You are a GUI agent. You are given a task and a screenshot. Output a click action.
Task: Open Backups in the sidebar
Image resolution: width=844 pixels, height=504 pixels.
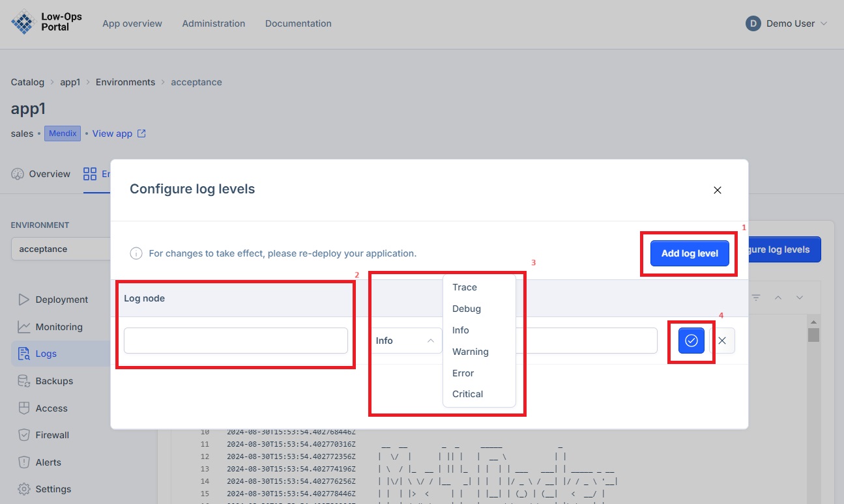pos(54,381)
